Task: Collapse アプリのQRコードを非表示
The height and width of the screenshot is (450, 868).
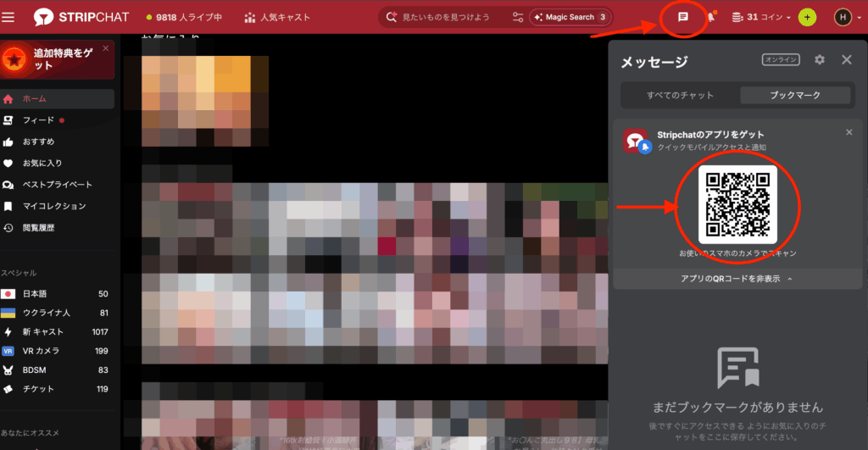Action: tap(737, 279)
